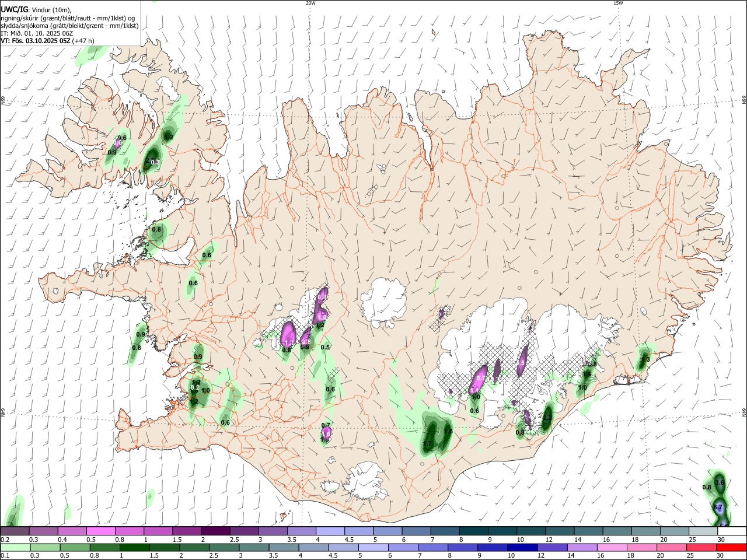Click the 0.4 label on the upper scale

pos(62,540)
